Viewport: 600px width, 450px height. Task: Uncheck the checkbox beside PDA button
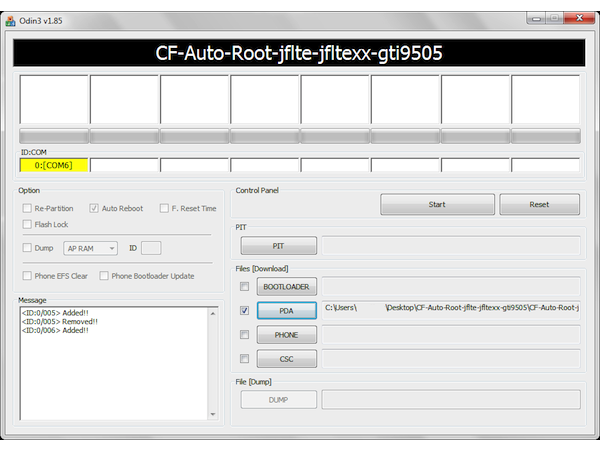pos(244,310)
